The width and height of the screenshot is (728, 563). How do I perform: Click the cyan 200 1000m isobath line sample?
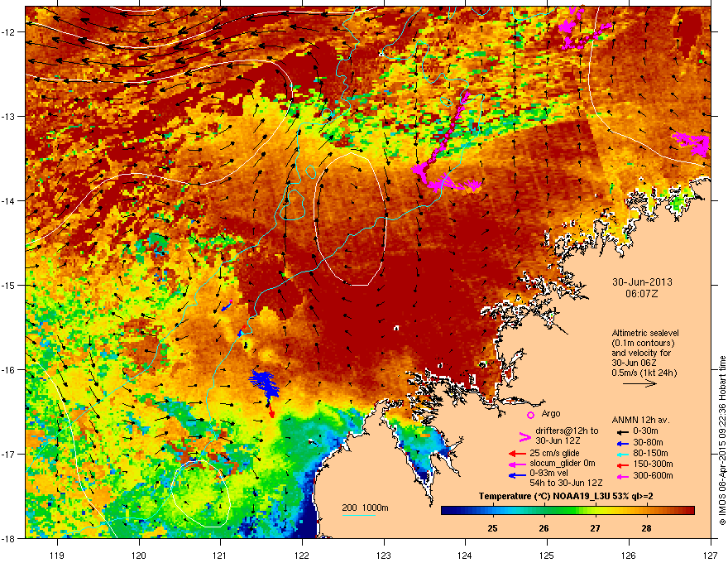pyautogui.click(x=358, y=515)
